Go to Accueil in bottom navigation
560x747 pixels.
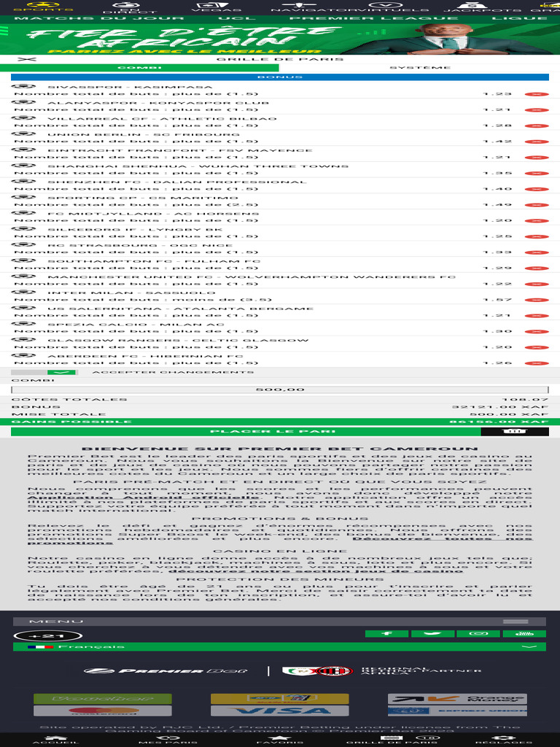(55, 740)
